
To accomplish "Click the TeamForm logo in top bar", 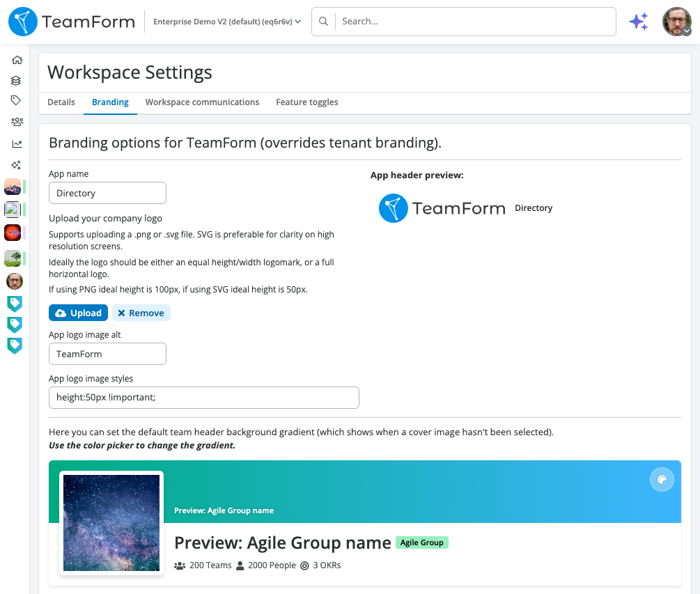I will tap(72, 22).
